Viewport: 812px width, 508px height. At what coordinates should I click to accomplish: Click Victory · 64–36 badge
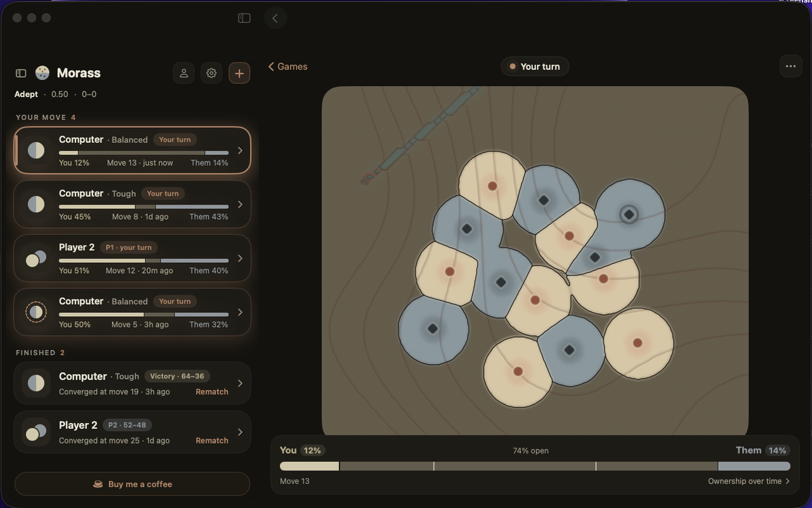(x=178, y=376)
